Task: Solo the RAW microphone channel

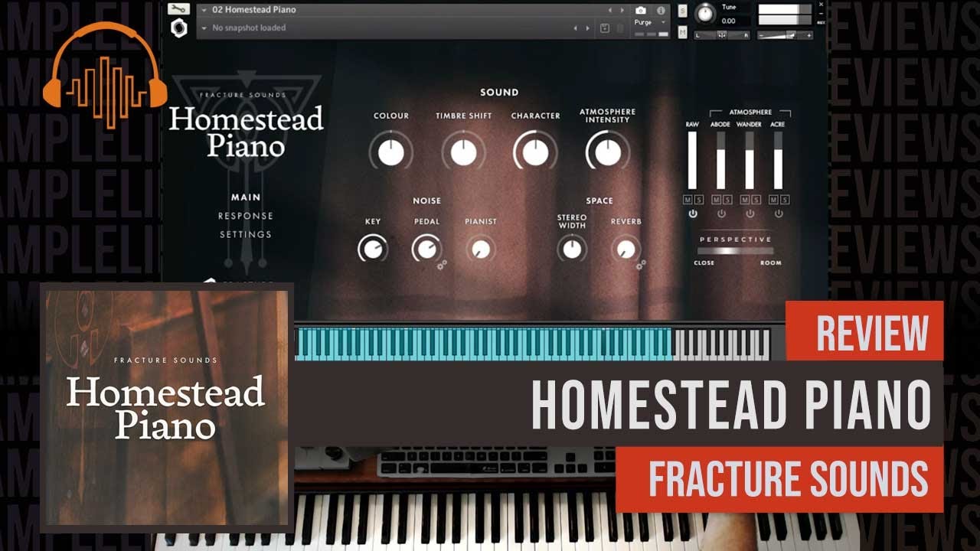Action: pos(697,200)
